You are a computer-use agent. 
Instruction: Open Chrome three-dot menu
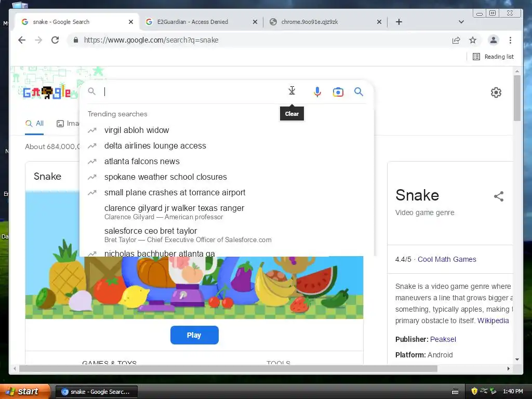coord(510,41)
